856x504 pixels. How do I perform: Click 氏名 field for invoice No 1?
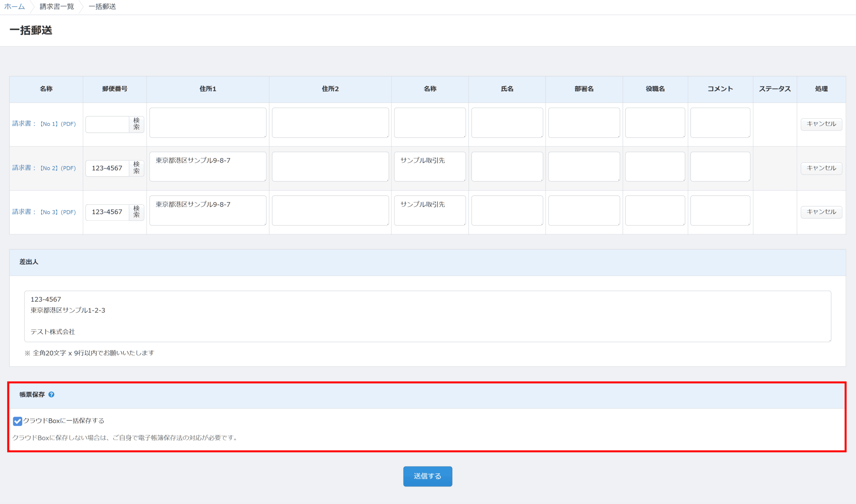click(507, 123)
